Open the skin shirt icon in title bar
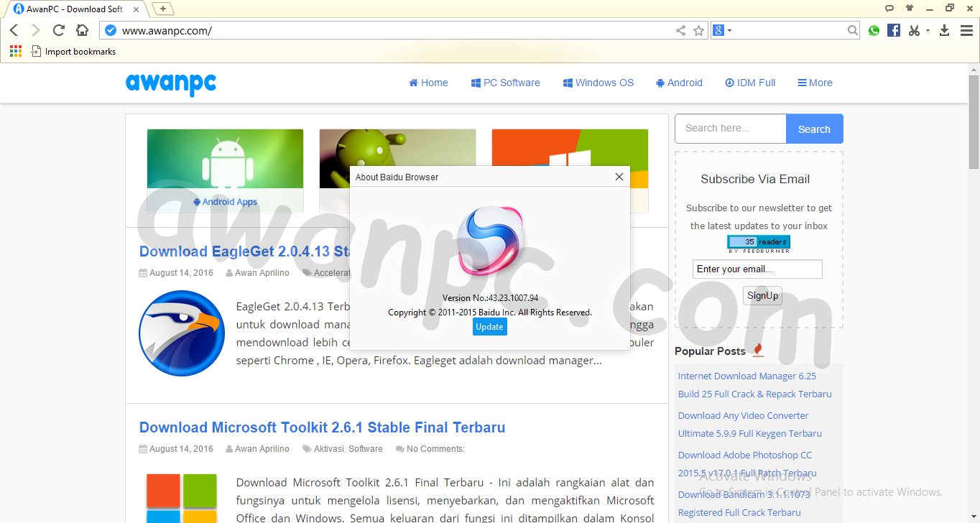The height and width of the screenshot is (523, 980). [x=910, y=9]
